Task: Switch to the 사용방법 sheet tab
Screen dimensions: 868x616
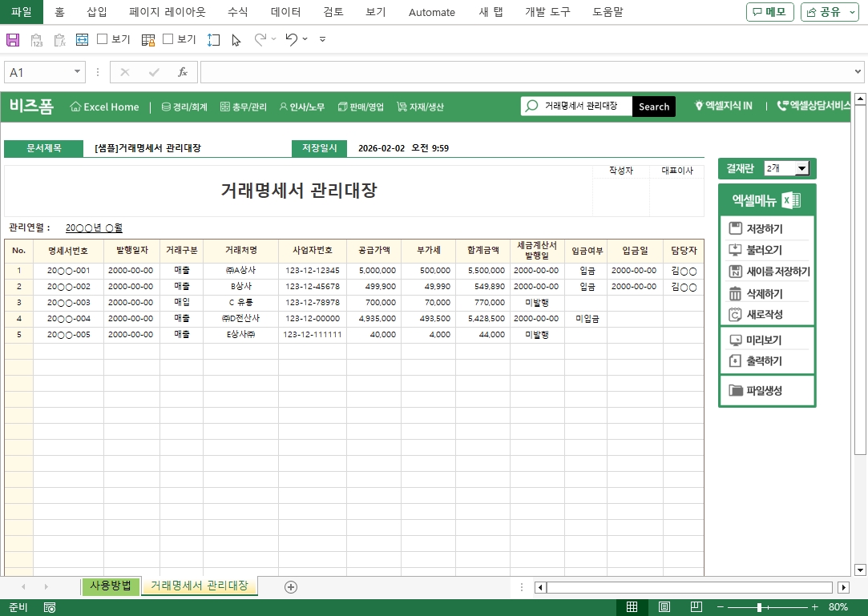Action: (x=111, y=586)
